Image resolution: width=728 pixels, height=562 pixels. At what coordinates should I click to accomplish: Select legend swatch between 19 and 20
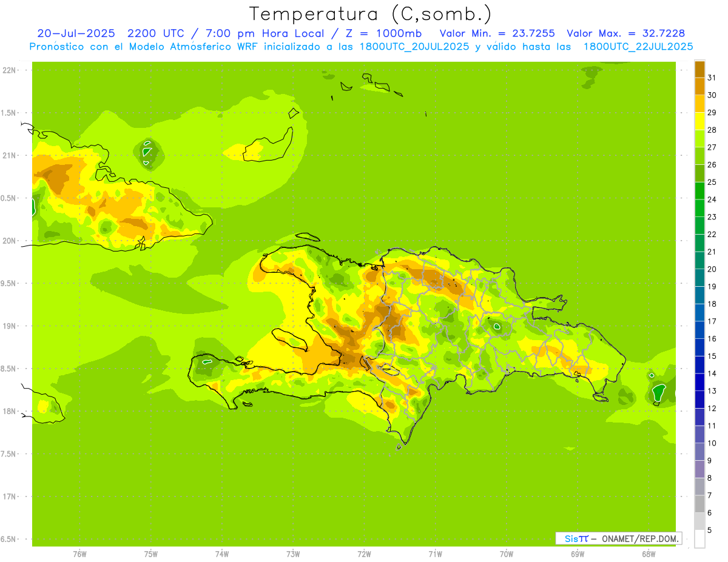click(x=699, y=278)
